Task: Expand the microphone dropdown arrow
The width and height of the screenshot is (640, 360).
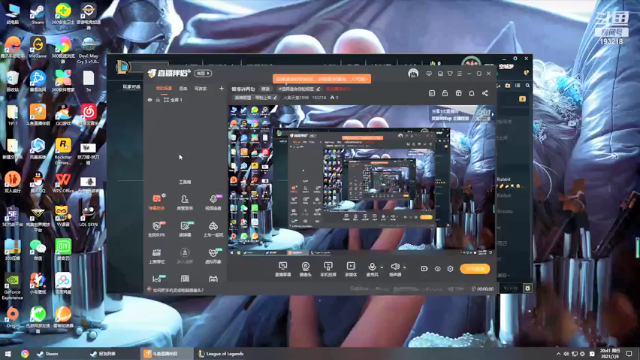Action: (382, 267)
